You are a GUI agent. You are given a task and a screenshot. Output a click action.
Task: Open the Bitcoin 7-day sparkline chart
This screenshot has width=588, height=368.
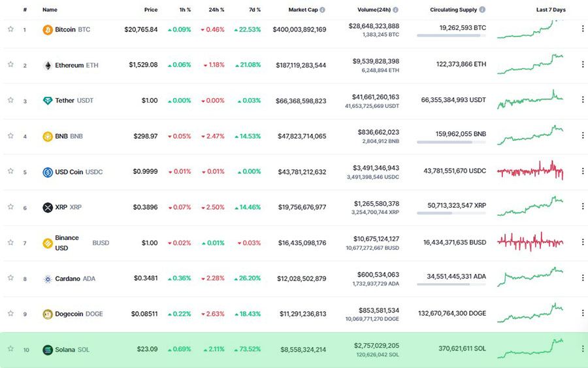(x=531, y=29)
